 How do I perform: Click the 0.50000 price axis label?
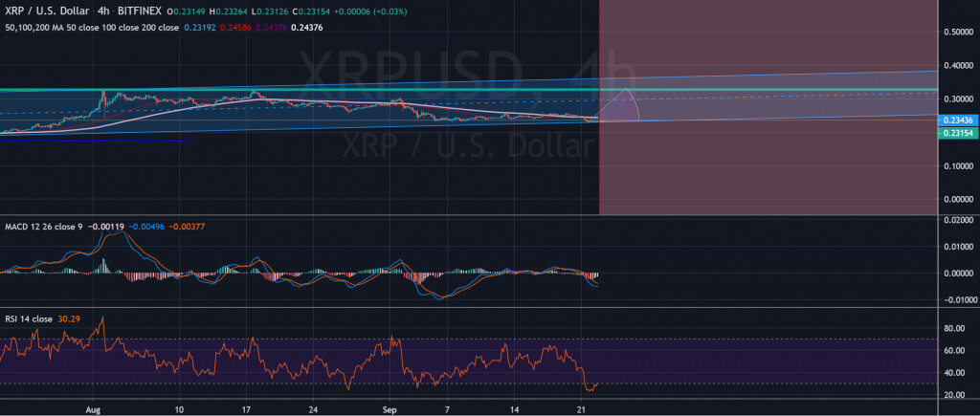(x=959, y=32)
